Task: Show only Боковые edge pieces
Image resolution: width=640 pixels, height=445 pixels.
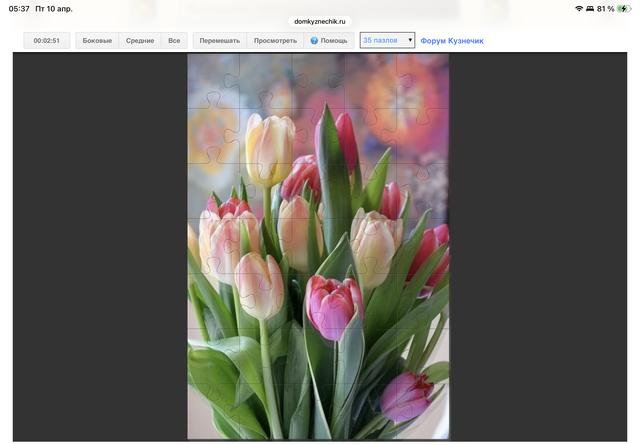Action: point(97,41)
